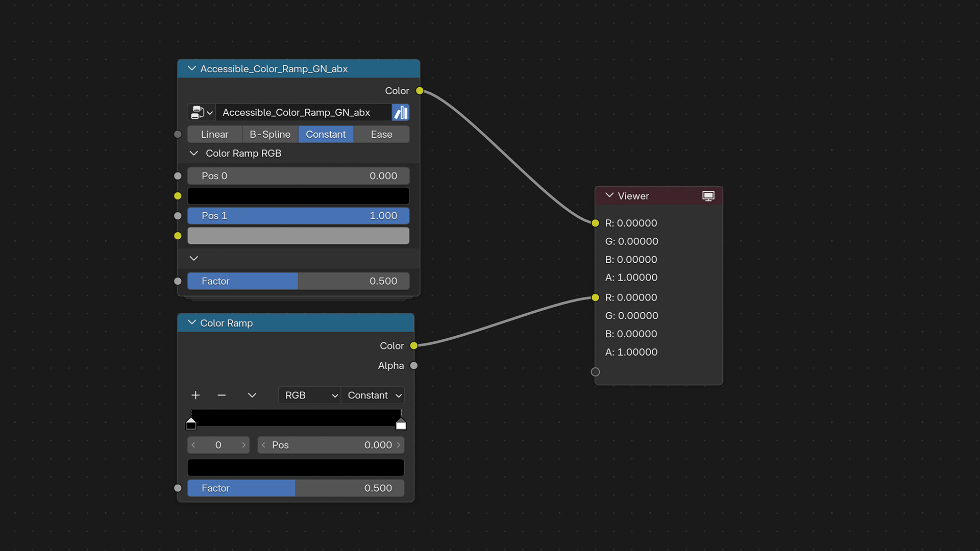This screenshot has height=551, width=980.
Task: Click the Color Ramp Factor slider
Action: (x=296, y=488)
